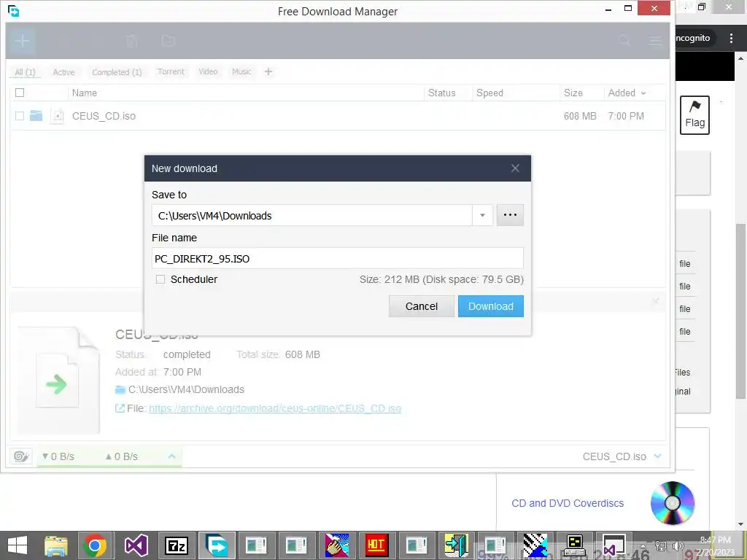Switch to the All (1) tab

pos(25,72)
